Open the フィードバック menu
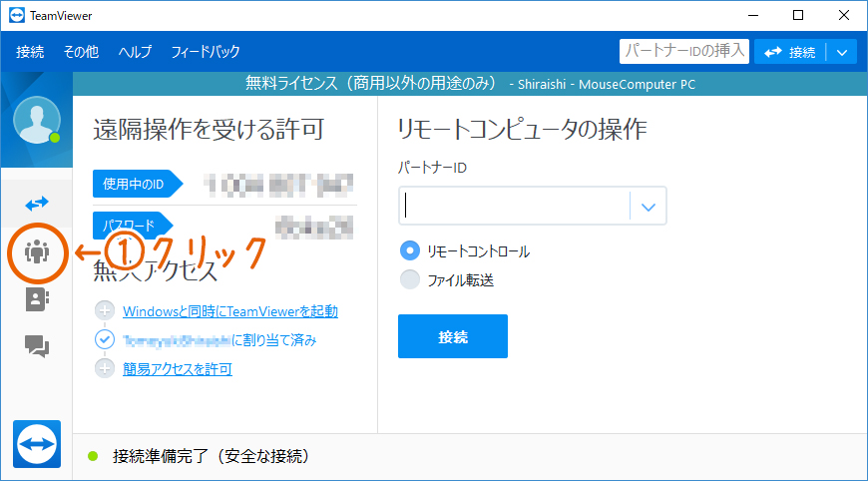 [x=206, y=52]
